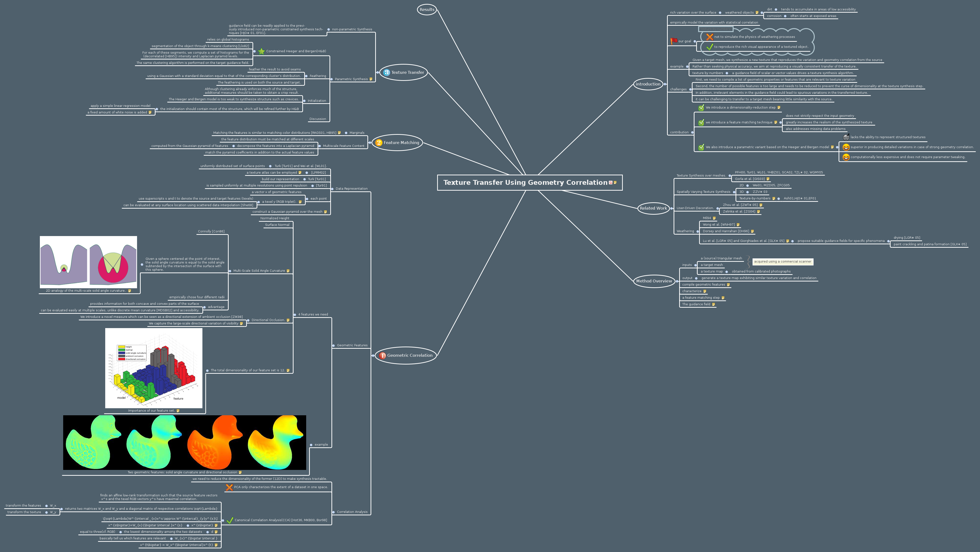Click the number 3 marker on Texture Transfer
This screenshot has width=980, height=552.
tap(387, 73)
